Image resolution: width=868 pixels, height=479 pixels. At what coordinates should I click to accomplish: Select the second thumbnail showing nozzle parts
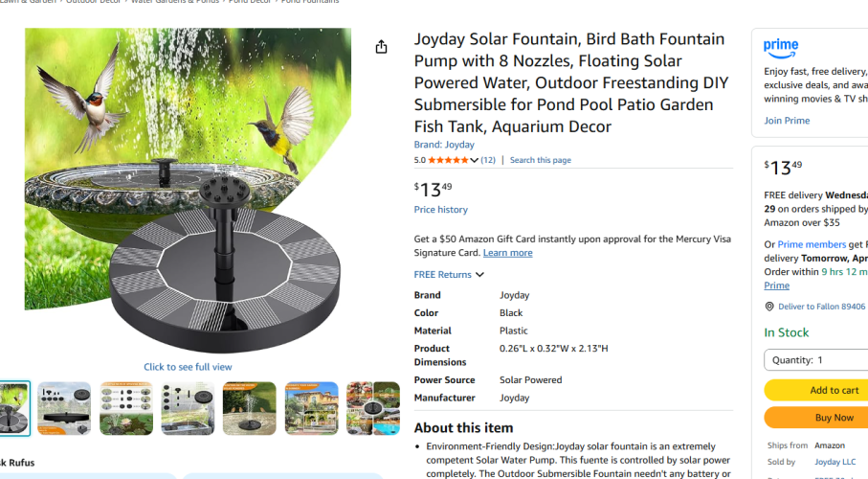pyautogui.click(x=64, y=408)
